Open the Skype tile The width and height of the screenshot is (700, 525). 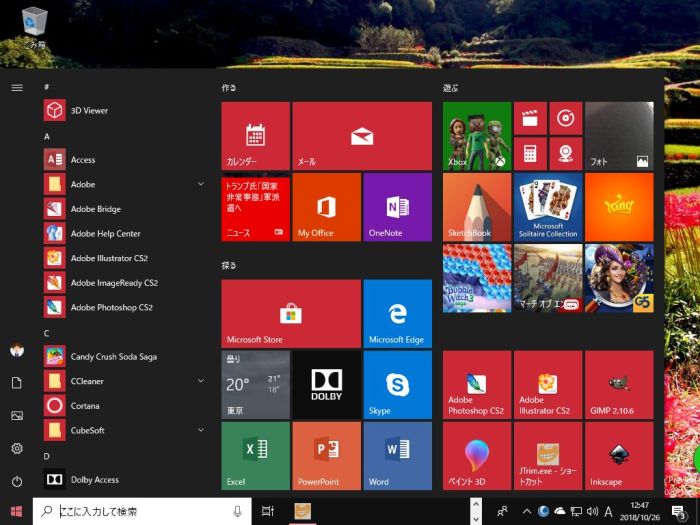coord(397,384)
